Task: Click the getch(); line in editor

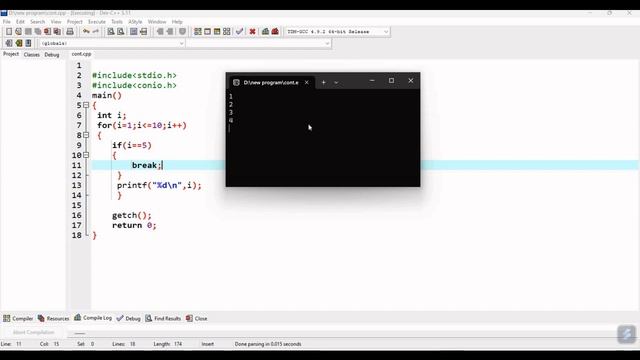Action: coord(131,215)
